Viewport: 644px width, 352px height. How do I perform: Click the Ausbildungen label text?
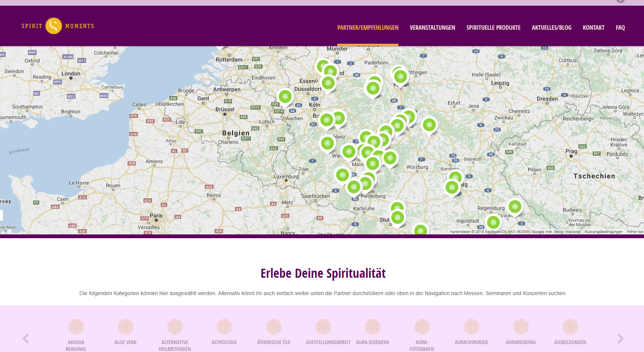[570, 342]
